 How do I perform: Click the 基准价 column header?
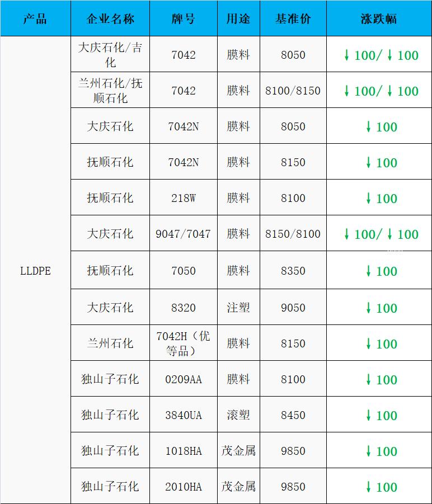pos(293,19)
